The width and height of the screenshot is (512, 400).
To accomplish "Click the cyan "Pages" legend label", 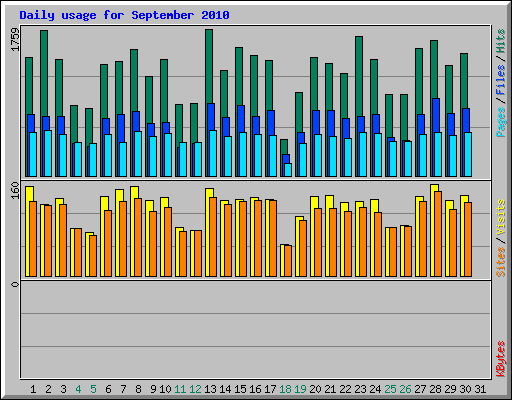I will [501, 122].
